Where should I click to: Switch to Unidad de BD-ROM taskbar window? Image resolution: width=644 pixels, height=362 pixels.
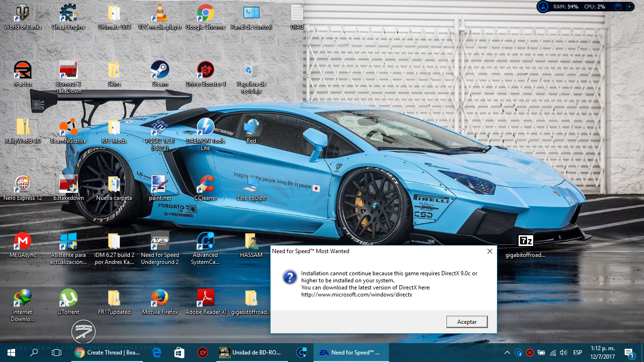pyautogui.click(x=251, y=352)
